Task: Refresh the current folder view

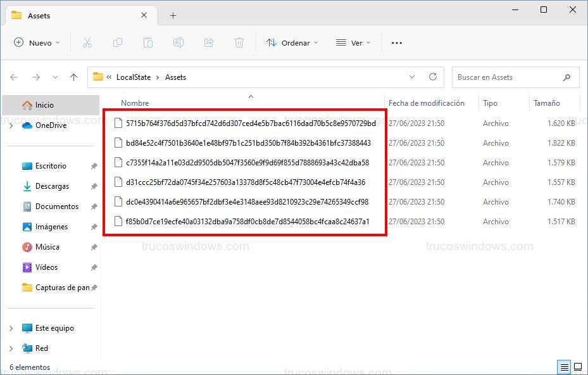Action: [433, 77]
